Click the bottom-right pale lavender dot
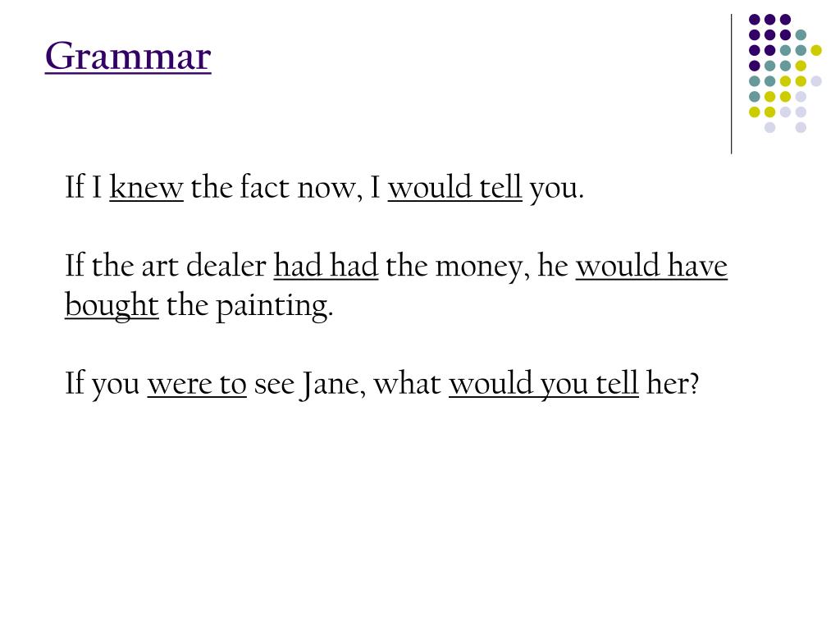Viewport: 840px width, 630px height. coord(801,127)
